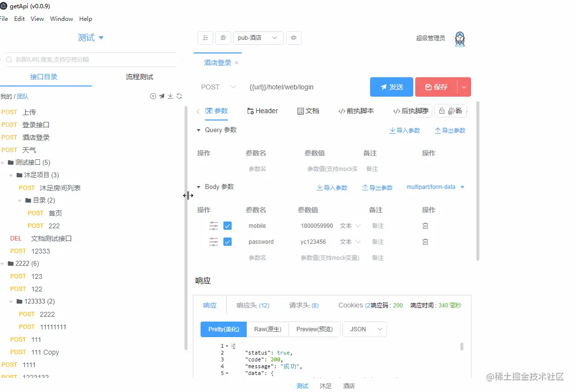Click the add interface plus icon
Viewport: 575px width, 392px height.
click(153, 96)
